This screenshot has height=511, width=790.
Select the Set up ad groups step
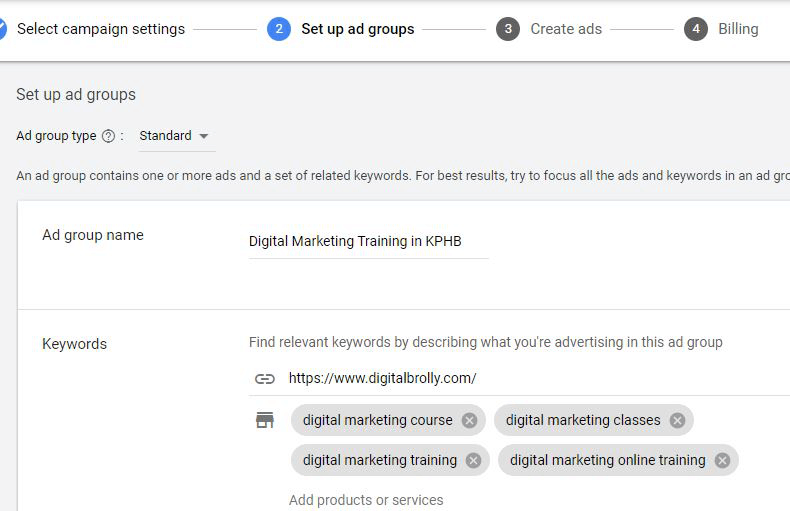pyautogui.click(x=357, y=29)
